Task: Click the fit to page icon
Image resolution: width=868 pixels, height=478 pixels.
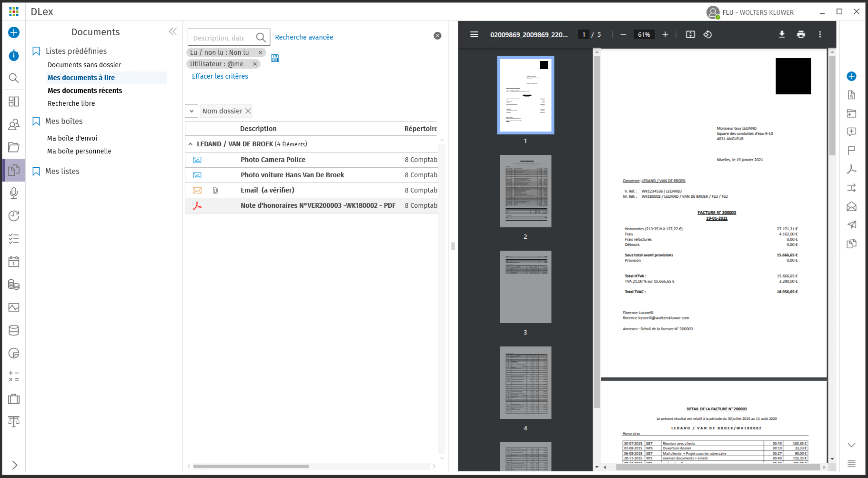Action: point(690,34)
